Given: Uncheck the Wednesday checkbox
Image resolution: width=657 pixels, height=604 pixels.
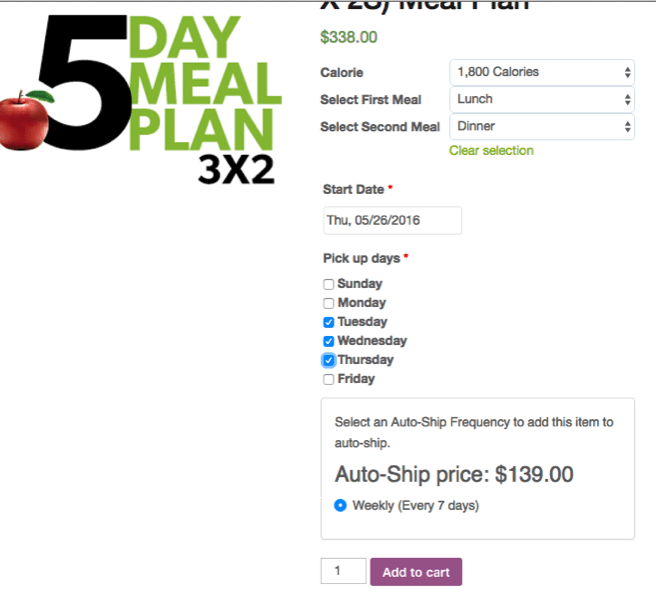Looking at the screenshot, I should tap(328, 341).
